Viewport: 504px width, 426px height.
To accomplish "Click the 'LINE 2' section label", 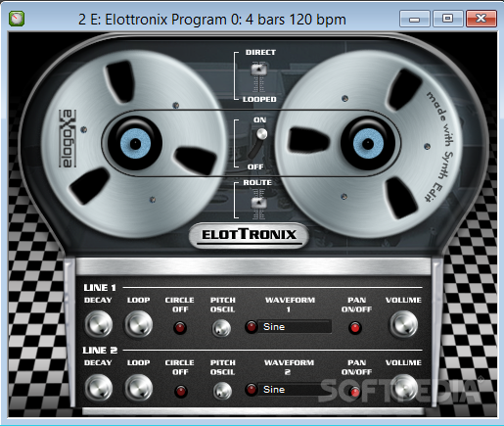I will [x=100, y=351].
